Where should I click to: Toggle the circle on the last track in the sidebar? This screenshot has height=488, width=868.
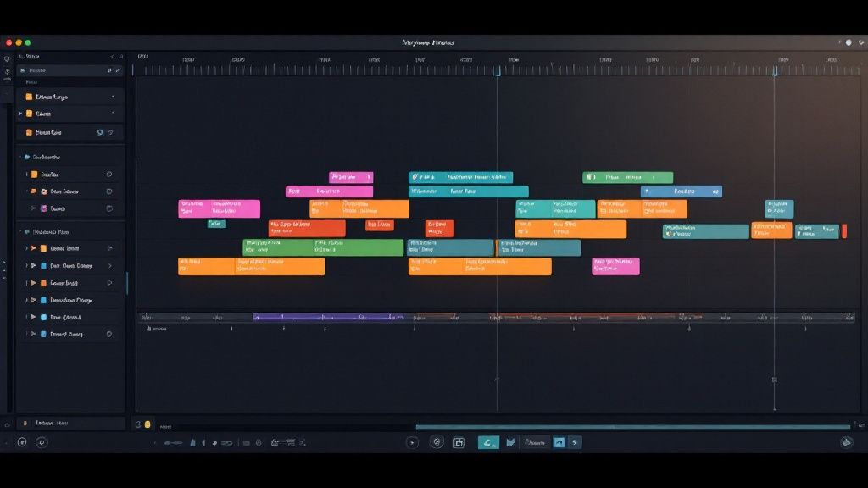pos(109,334)
